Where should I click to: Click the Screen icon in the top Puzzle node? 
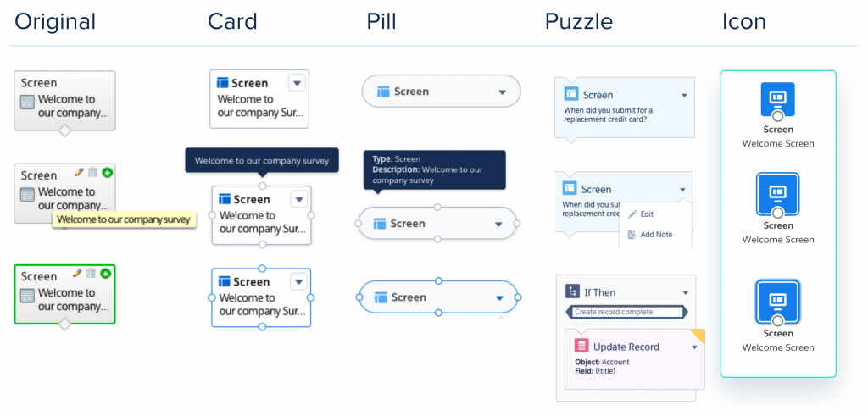tap(571, 95)
